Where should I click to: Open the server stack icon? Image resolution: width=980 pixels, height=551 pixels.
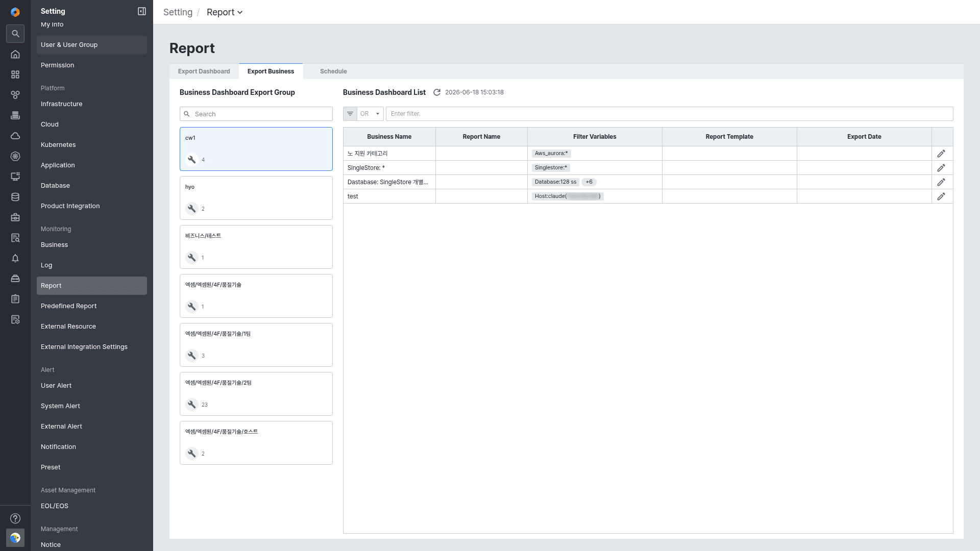pyautogui.click(x=15, y=115)
